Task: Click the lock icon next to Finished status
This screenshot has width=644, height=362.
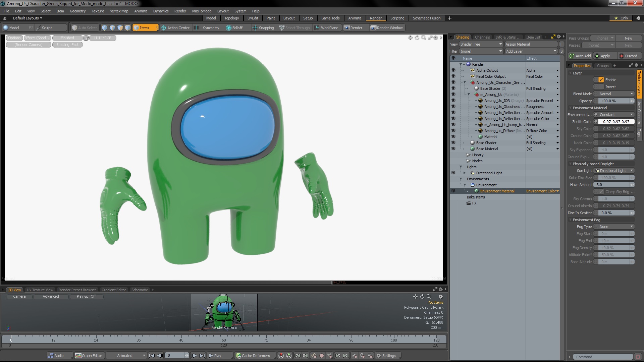Action: click(86, 38)
